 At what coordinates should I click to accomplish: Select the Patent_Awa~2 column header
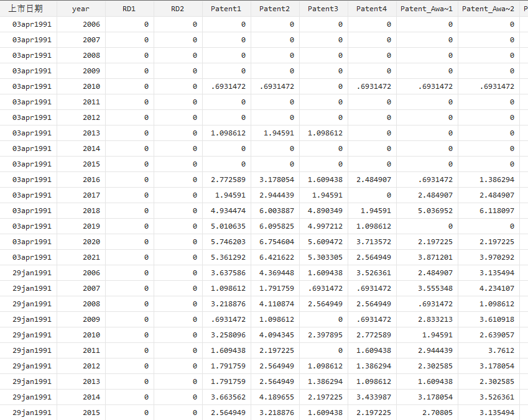[x=488, y=9]
